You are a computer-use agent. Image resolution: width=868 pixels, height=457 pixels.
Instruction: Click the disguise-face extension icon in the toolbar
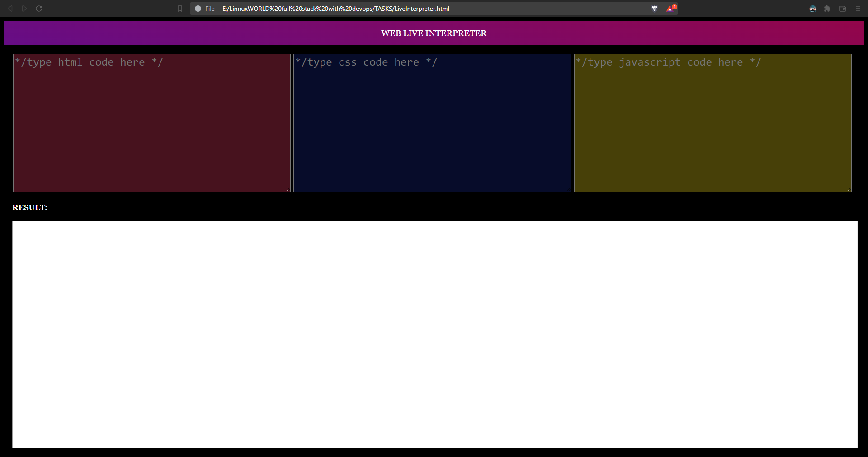click(x=812, y=8)
